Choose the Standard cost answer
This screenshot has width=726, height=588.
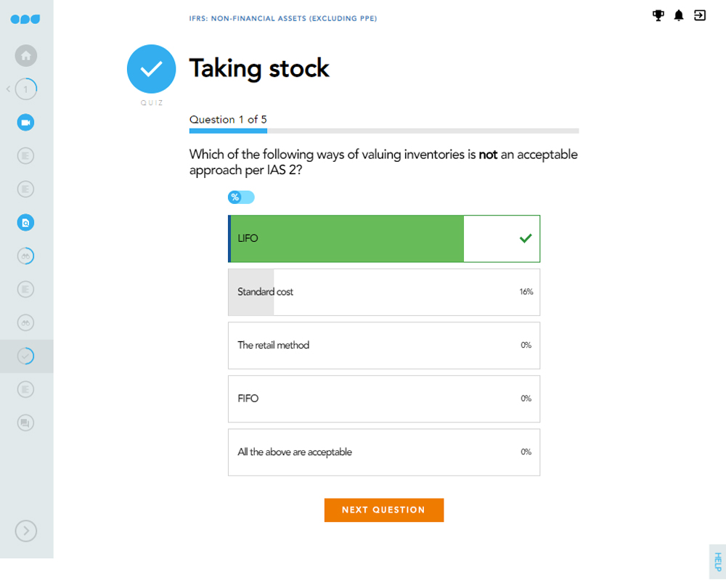pos(383,292)
